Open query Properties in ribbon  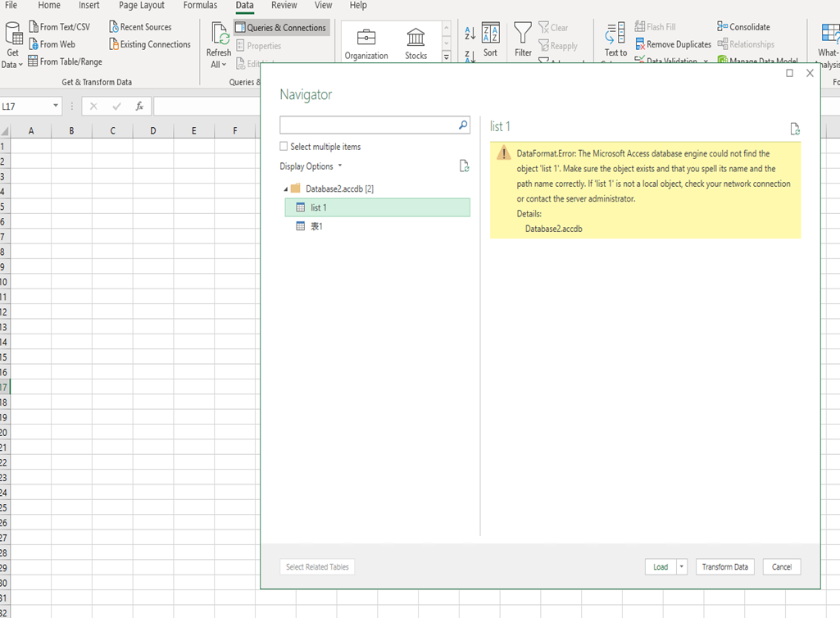click(259, 46)
